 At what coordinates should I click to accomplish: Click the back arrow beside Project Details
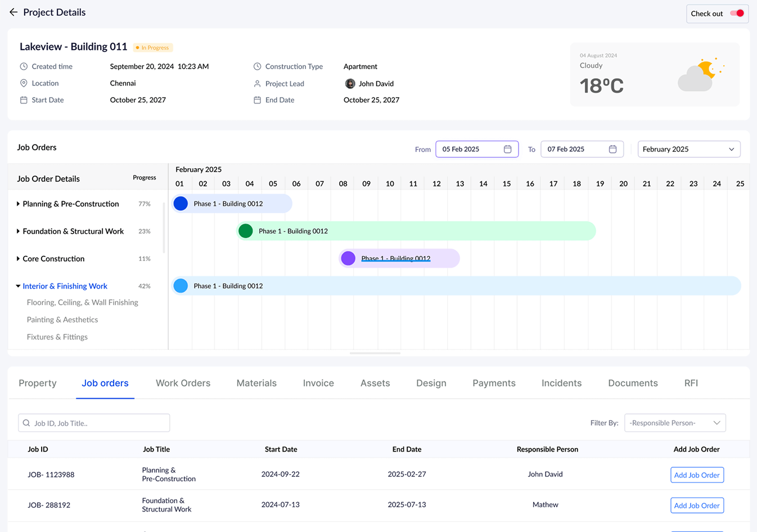[13, 12]
